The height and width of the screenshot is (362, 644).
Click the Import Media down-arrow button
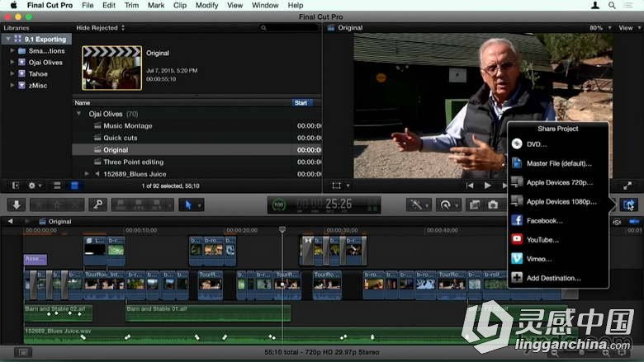click(17, 205)
